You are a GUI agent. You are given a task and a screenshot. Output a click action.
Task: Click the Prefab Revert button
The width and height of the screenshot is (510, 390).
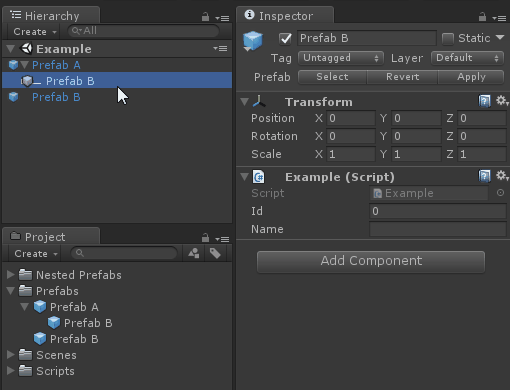tap(402, 77)
